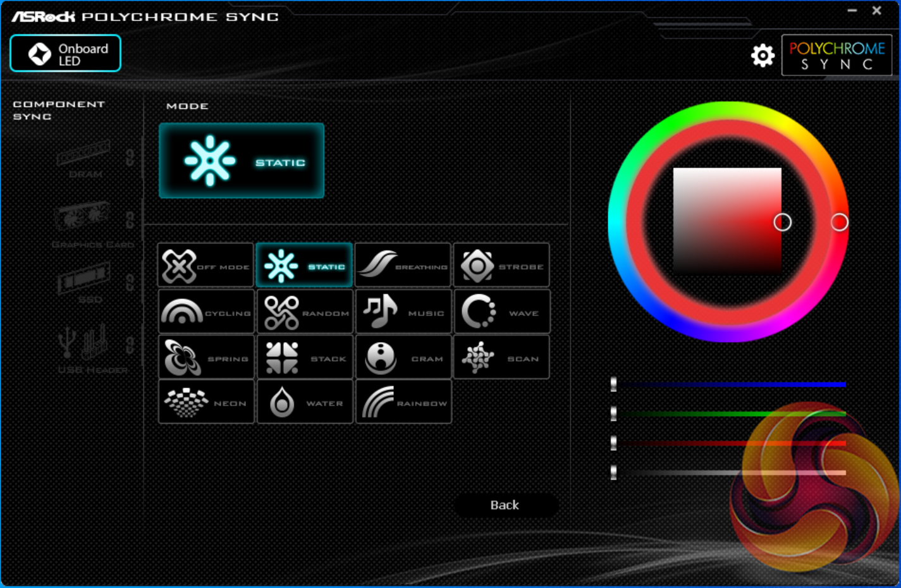Screen dimensions: 901x588
Task: Choose the Stack lighting effect
Action: (x=304, y=357)
